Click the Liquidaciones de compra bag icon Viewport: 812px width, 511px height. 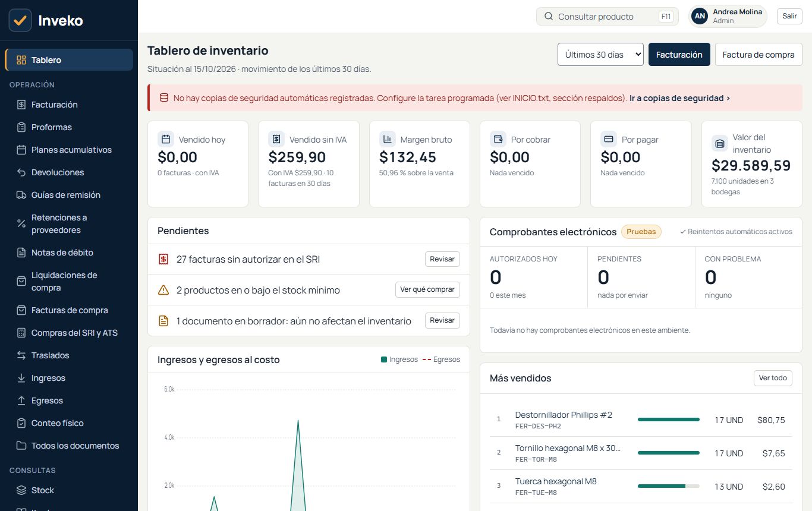[21, 281]
